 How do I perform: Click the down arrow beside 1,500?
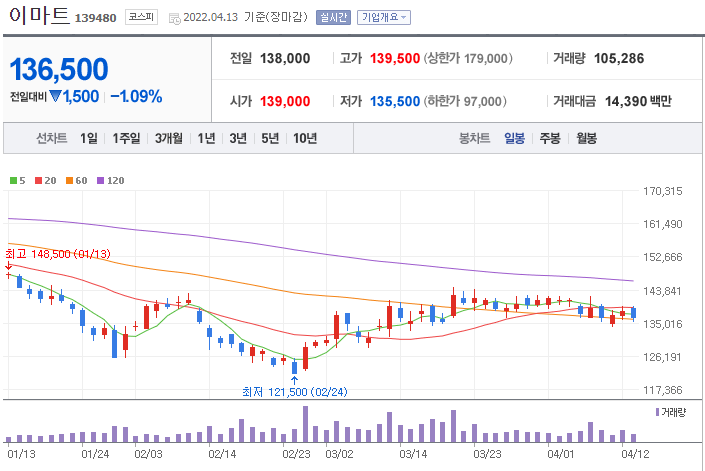(55, 96)
